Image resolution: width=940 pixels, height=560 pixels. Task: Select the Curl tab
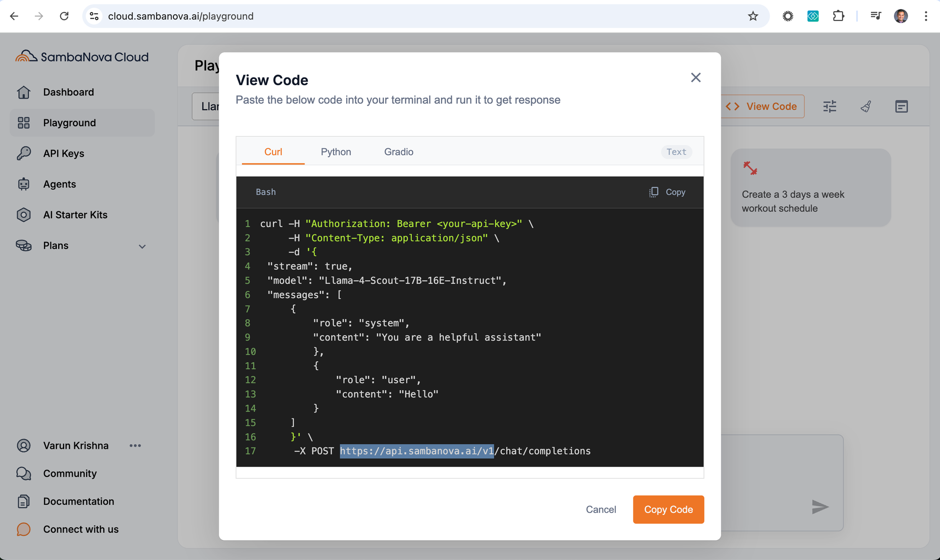click(273, 152)
